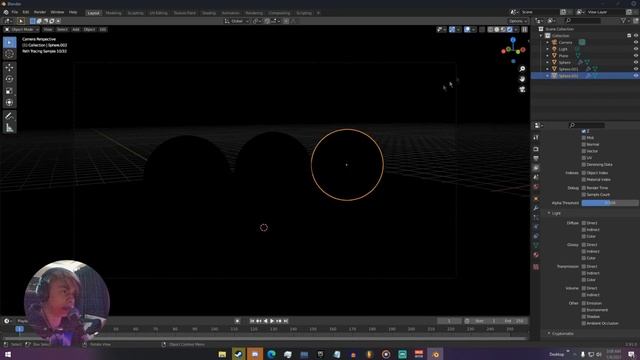
Task: Select the Annotate tool
Action: [9, 116]
